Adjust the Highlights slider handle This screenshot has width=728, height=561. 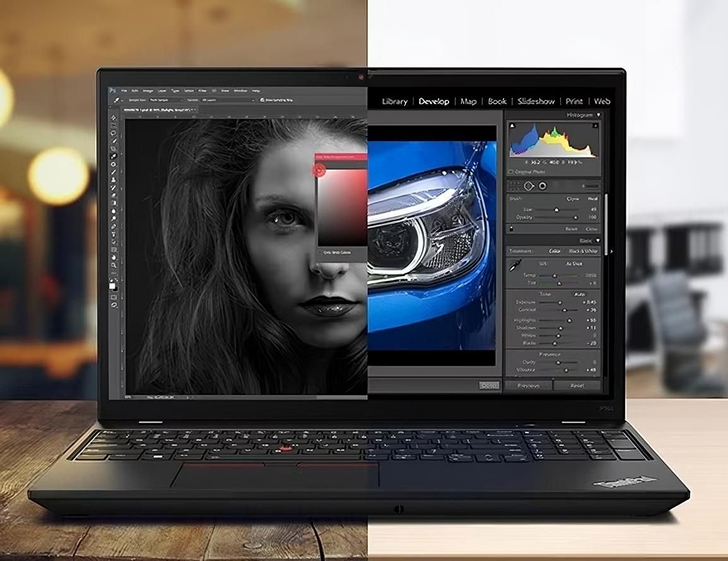click(570, 320)
